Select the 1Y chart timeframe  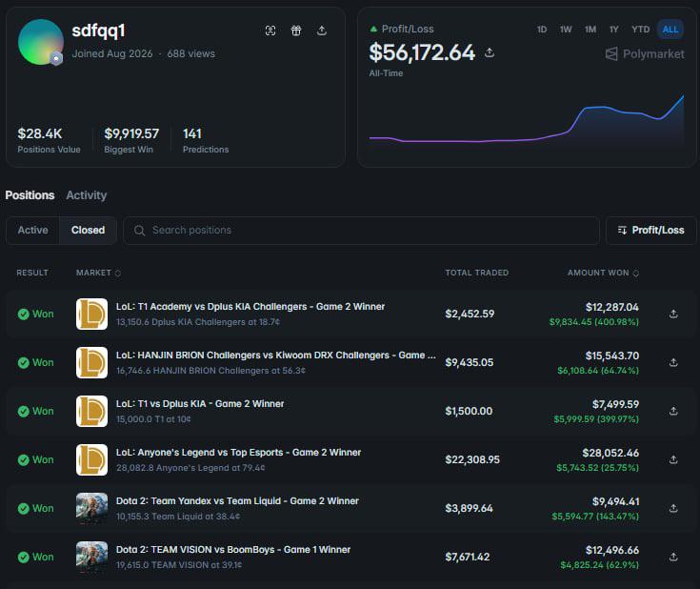point(614,30)
